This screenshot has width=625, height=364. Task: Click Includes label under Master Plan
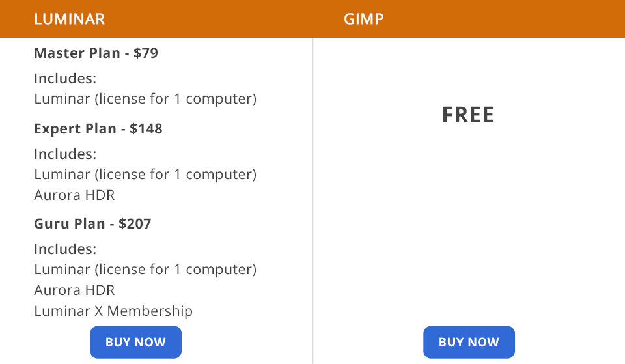click(65, 79)
